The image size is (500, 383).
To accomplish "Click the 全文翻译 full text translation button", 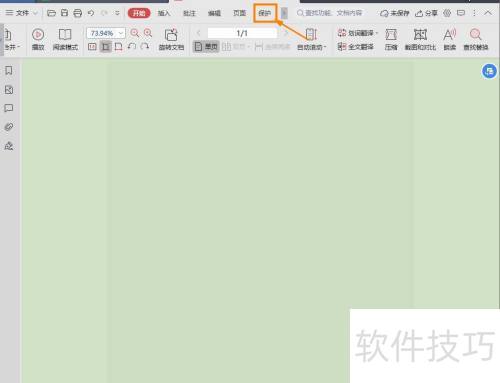I will [x=355, y=47].
